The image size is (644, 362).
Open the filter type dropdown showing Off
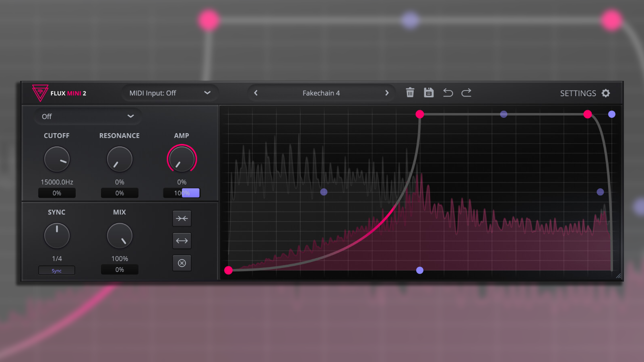[87, 116]
